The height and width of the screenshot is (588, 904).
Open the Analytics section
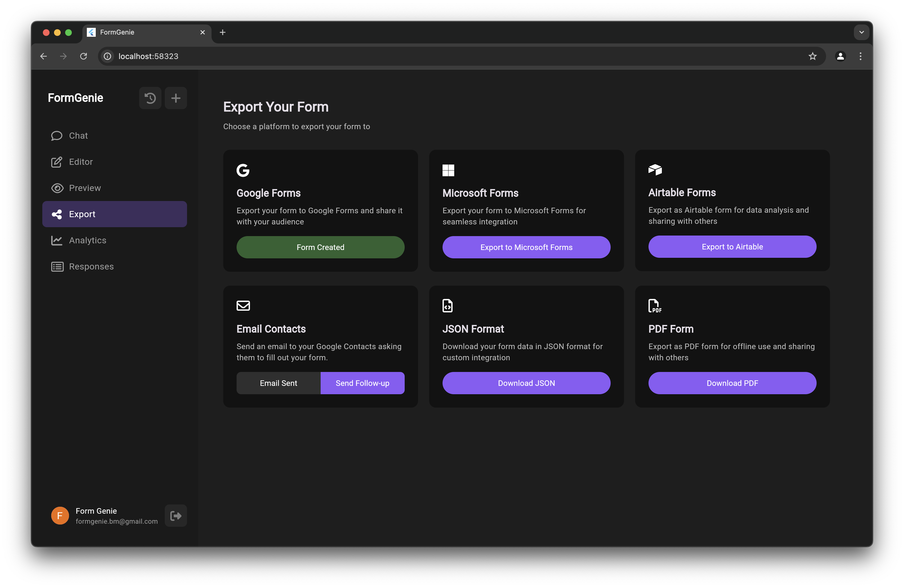[x=87, y=241]
